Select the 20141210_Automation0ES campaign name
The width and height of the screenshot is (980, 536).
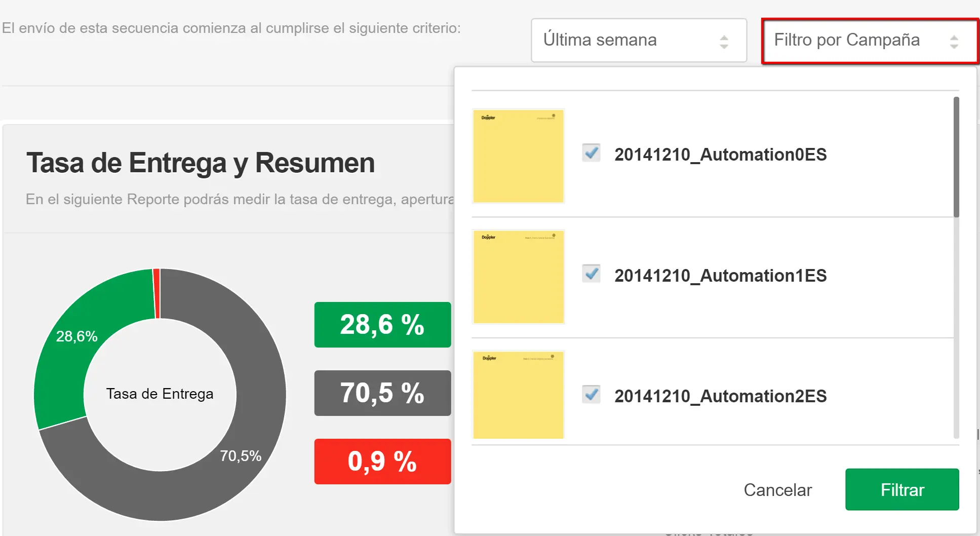(x=720, y=155)
